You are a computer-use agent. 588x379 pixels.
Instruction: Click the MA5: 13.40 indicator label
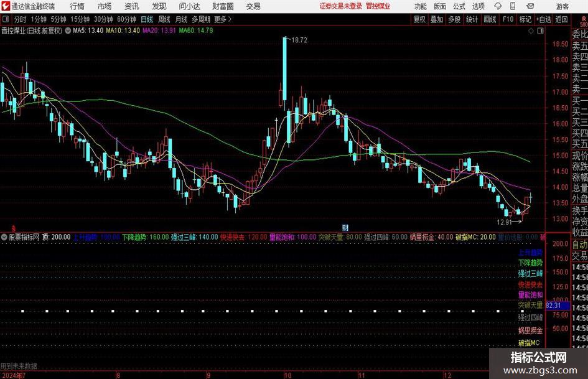tap(88, 30)
